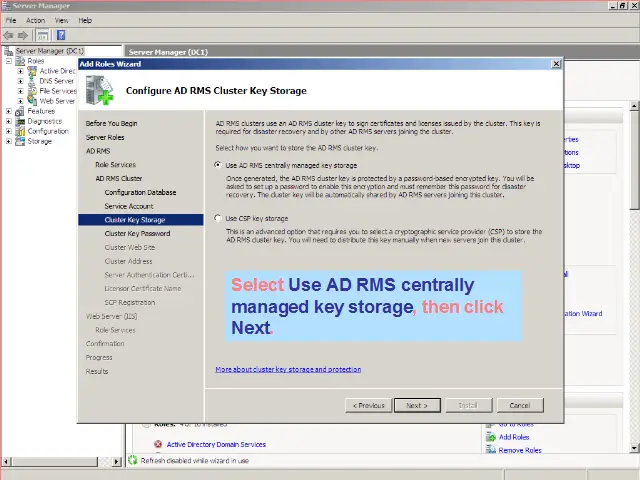640x480 pixels.
Task: Click the green refresh icon in status bar
Action: coord(133,460)
